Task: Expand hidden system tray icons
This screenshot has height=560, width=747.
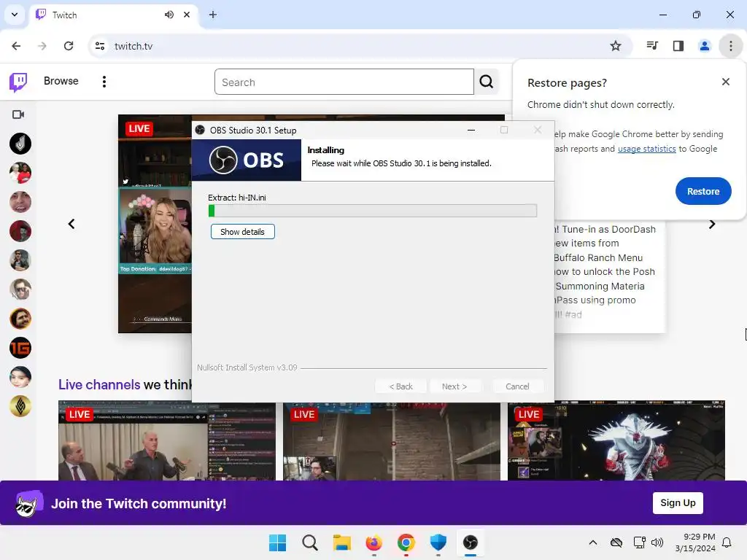Action: (x=592, y=542)
